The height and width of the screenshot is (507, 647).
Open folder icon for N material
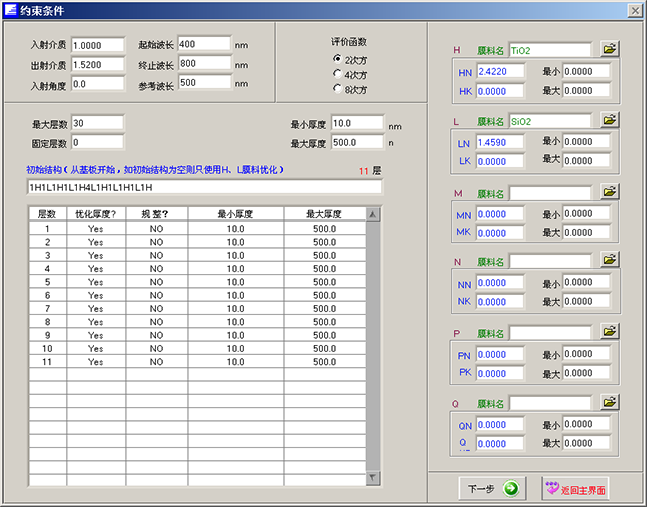(x=609, y=259)
